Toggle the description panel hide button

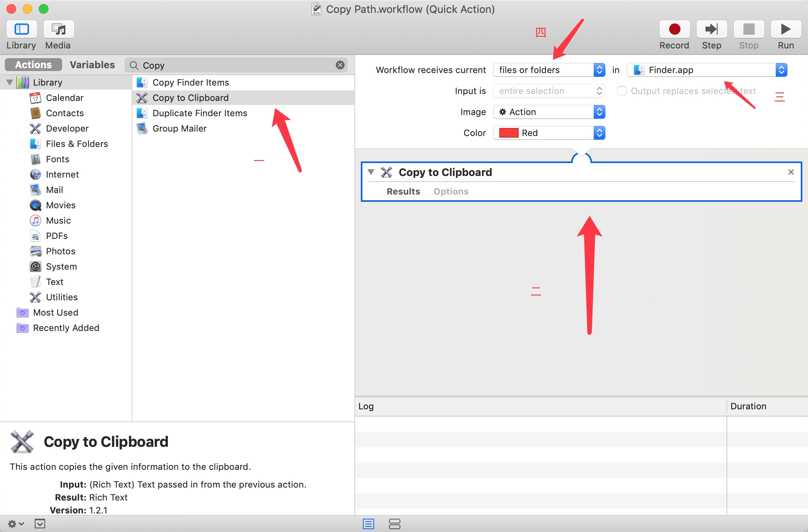pos(40,524)
